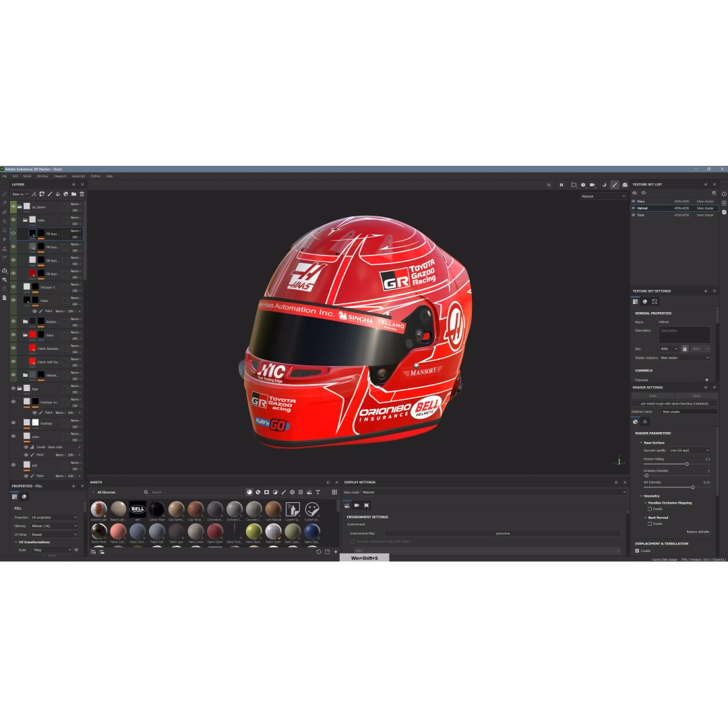The image size is (728, 728).
Task: Add a paint layer with the brush icon
Action: [x=50, y=194]
